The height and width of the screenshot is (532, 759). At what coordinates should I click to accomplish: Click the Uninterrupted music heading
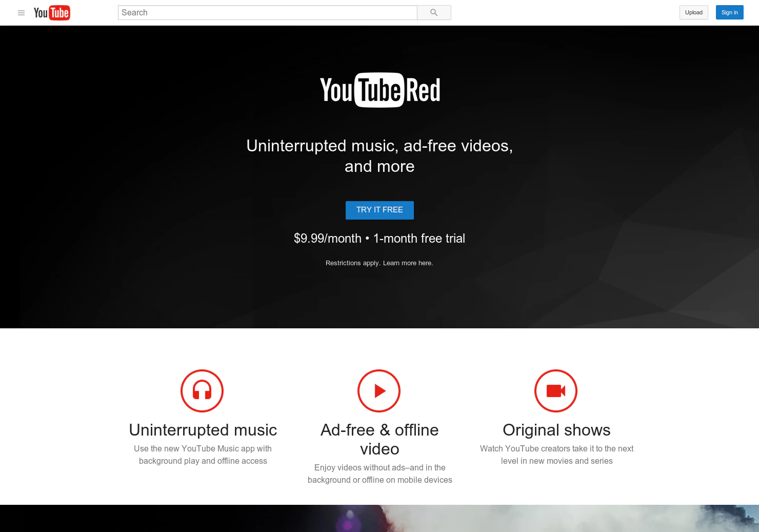203,430
